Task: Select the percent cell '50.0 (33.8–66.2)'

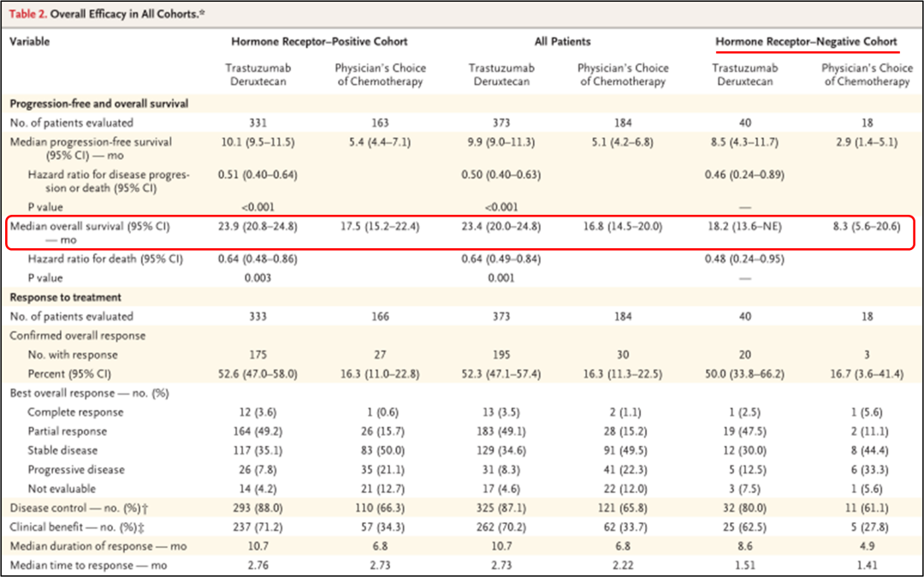Action: click(745, 374)
